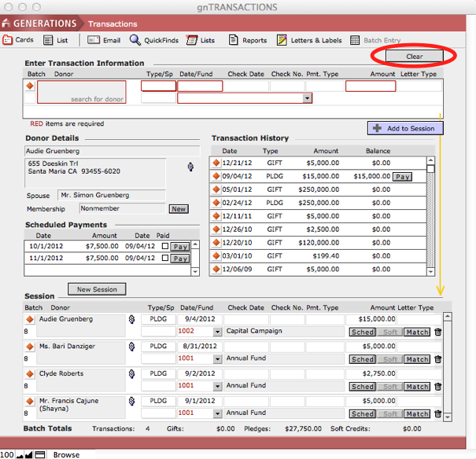Click the GENERATIONS home logo
Screen dimensions: 476x459
tap(41, 24)
